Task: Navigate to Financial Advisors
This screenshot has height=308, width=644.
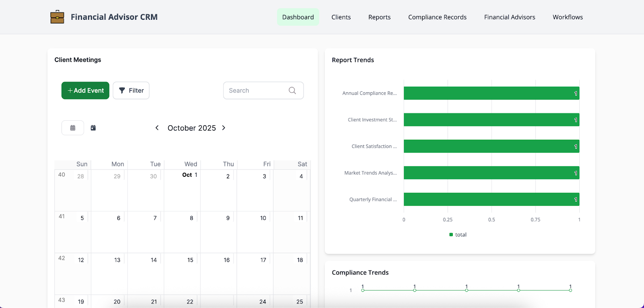Action: [510, 17]
